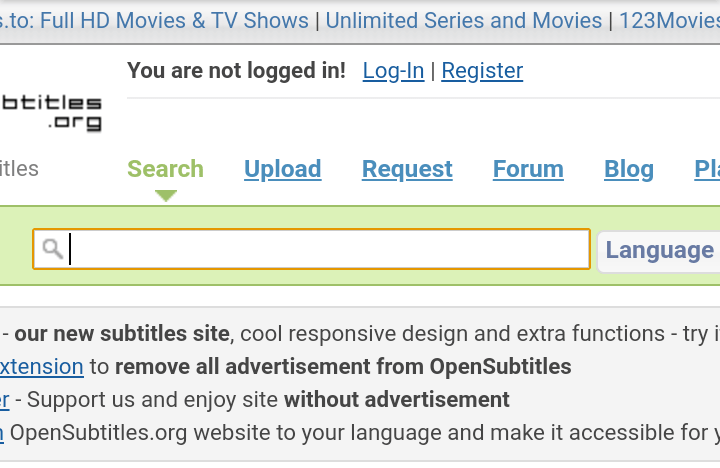The height and width of the screenshot is (468, 720).
Task: Click the magnifier icon in search box
Action: 53,249
